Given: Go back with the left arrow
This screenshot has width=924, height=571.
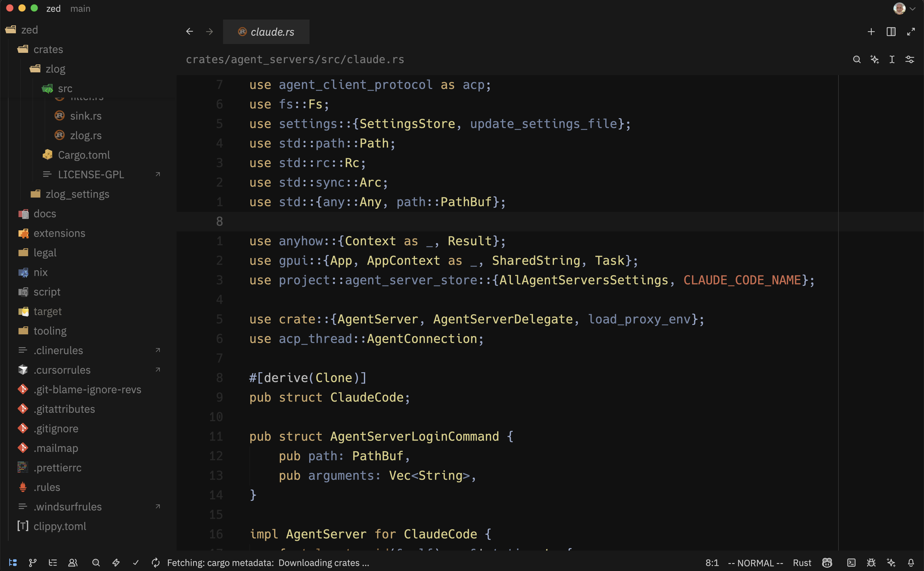Looking at the screenshot, I should (x=190, y=31).
